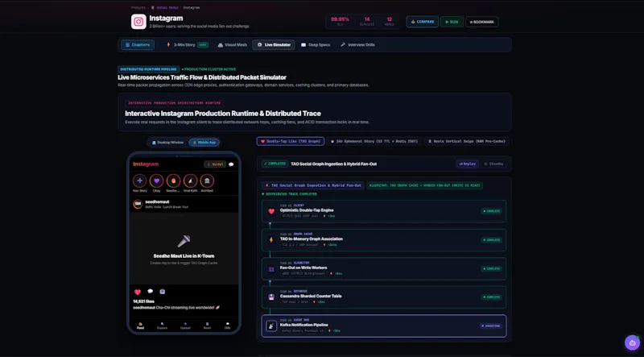644x357 pixels.
Task: Open the Your Story plus circle
Action: tap(139, 181)
